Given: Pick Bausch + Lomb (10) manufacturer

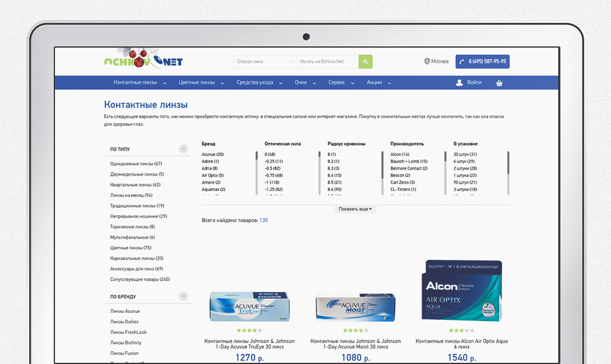Looking at the screenshot, I should [x=409, y=162].
